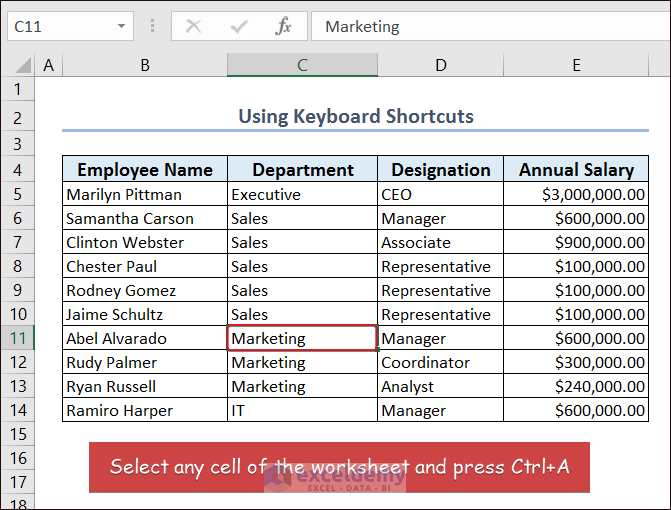Select the cell containing CEO
671x510 pixels.
[x=440, y=194]
